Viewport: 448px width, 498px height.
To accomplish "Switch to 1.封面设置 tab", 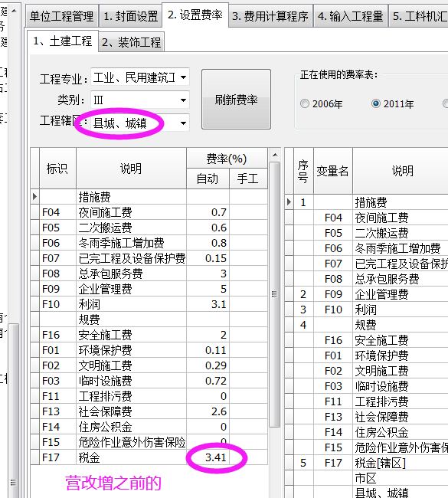I will (130, 16).
